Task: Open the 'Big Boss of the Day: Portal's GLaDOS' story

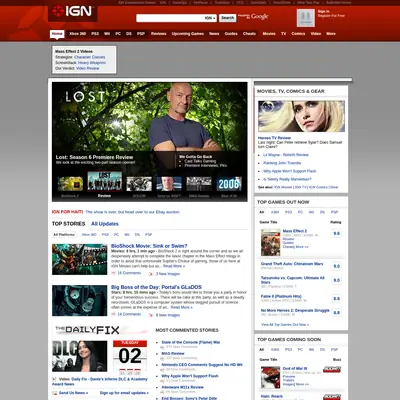Action: [156, 287]
